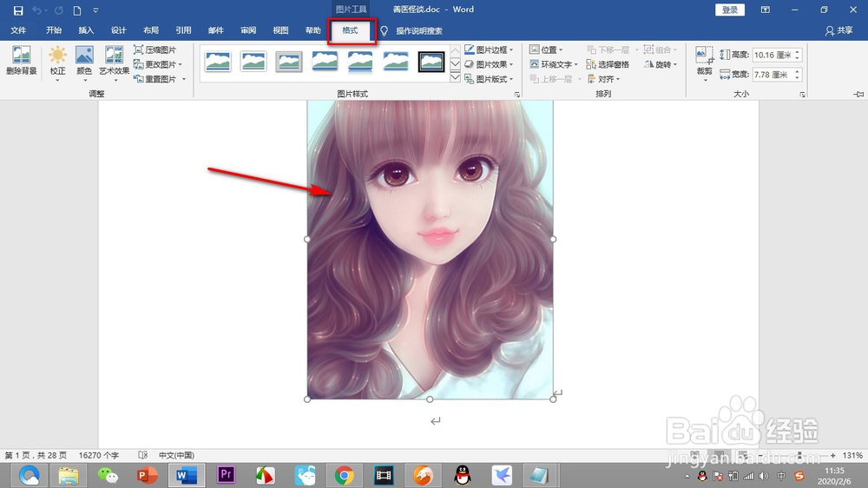Click language '中文(中国)' in status bar

coord(176,455)
